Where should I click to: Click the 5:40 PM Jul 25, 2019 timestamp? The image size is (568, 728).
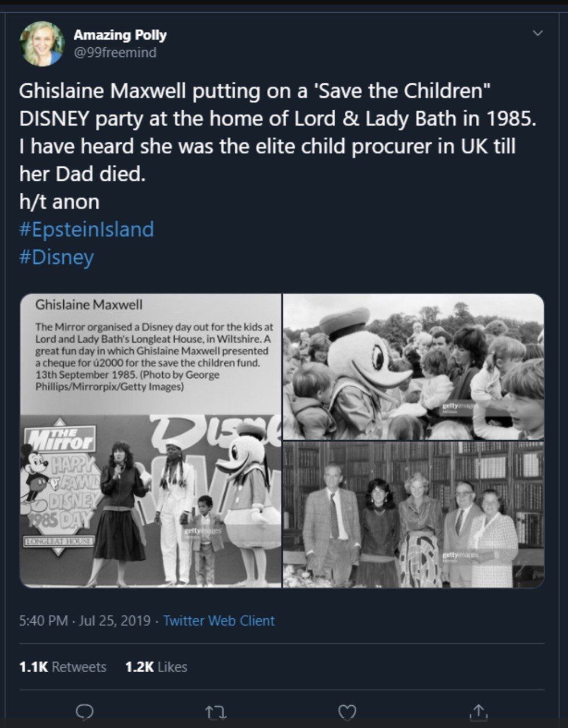pyautogui.click(x=85, y=621)
